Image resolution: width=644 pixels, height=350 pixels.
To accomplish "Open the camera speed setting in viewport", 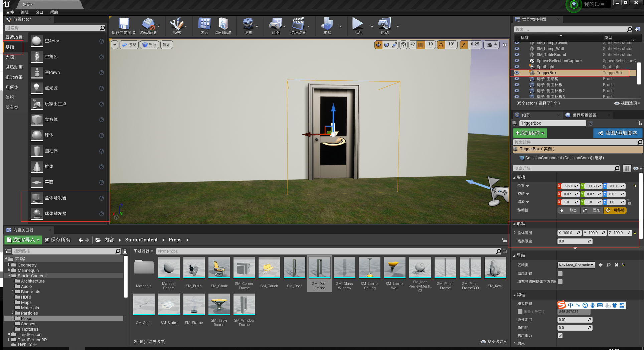I will point(492,44).
